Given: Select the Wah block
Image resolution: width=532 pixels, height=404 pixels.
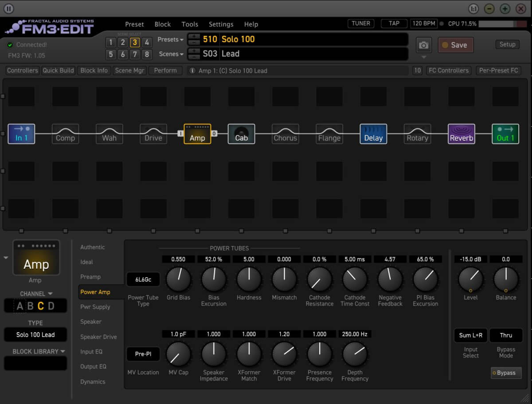Looking at the screenshot, I should (x=109, y=133).
